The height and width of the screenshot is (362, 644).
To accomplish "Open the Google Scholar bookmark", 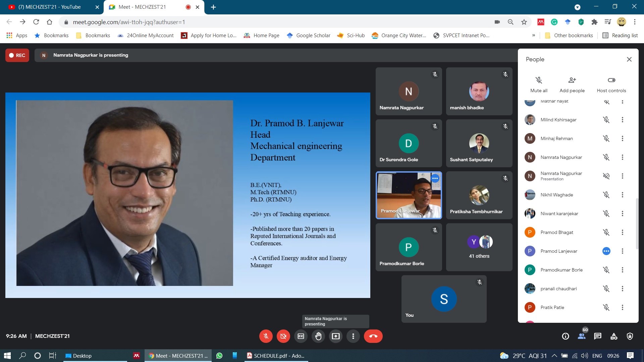I will pyautogui.click(x=309, y=36).
